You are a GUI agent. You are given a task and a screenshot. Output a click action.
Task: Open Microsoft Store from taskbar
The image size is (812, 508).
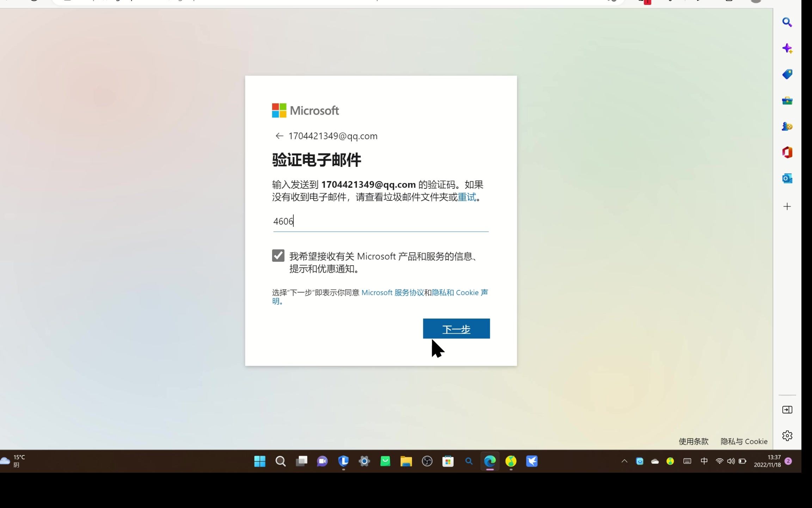pyautogui.click(x=448, y=461)
